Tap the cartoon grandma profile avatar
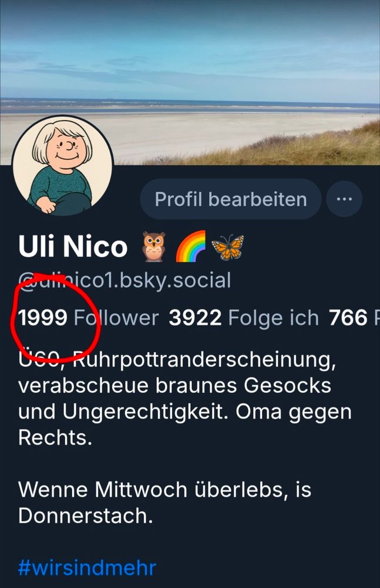380x588 pixels. (x=63, y=166)
